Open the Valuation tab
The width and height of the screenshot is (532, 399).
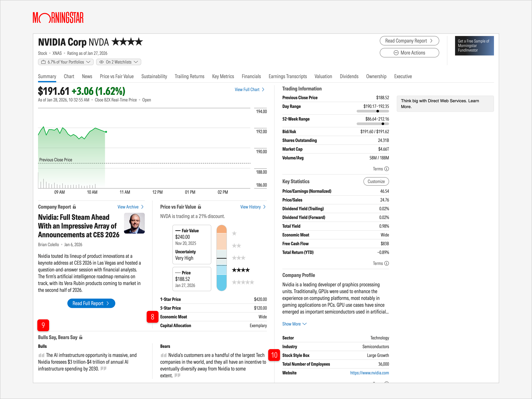[323, 76]
